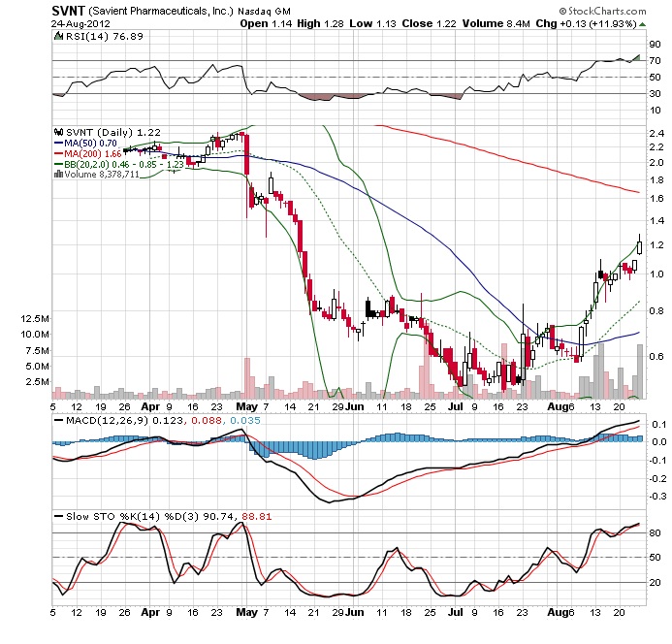Click the Aug label on the bottom date axis
The image size is (672, 644).
coord(558,612)
